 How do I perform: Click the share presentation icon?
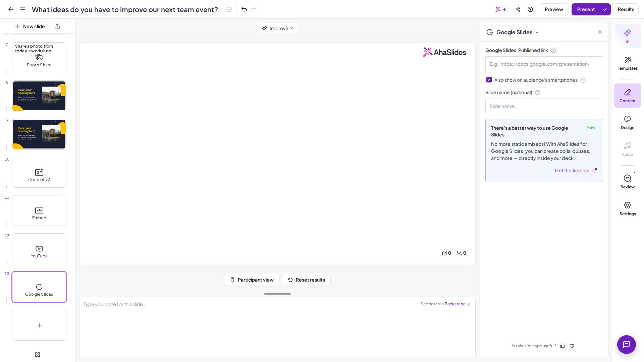coord(518,9)
